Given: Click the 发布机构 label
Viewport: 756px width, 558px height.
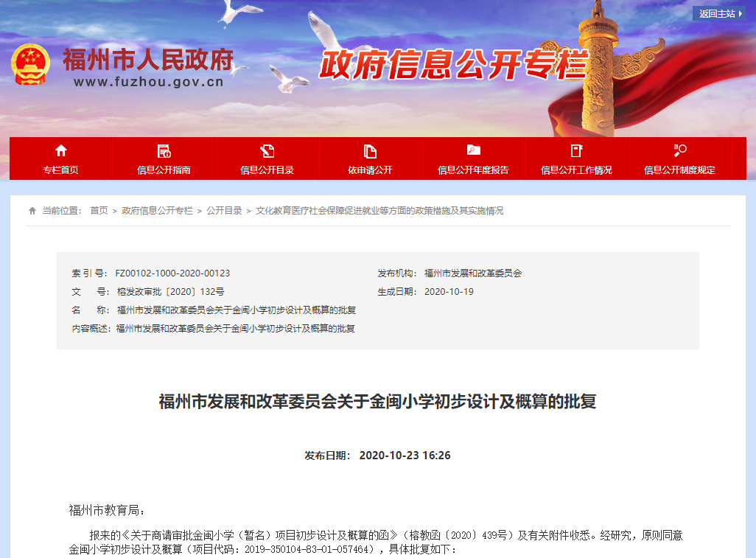Looking at the screenshot, I should point(397,273).
